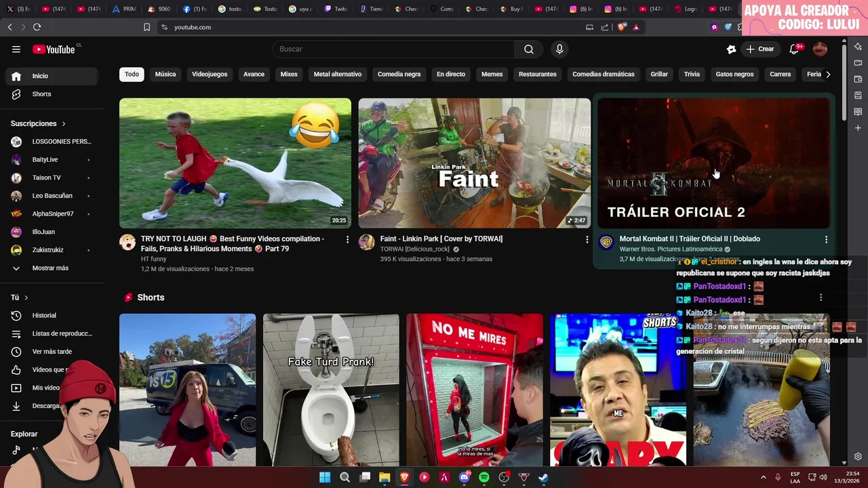Click the Buscar search field
The image size is (868, 488).
(x=393, y=49)
